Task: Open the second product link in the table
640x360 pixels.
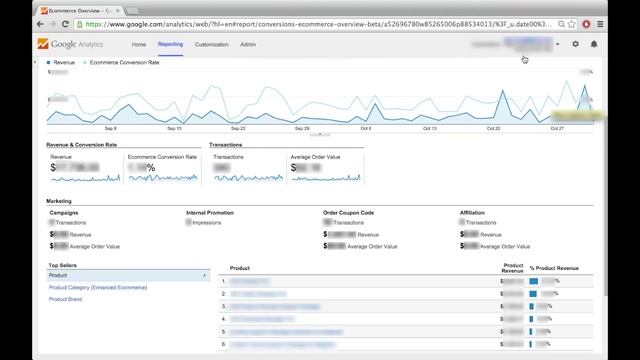Action: coord(258,294)
